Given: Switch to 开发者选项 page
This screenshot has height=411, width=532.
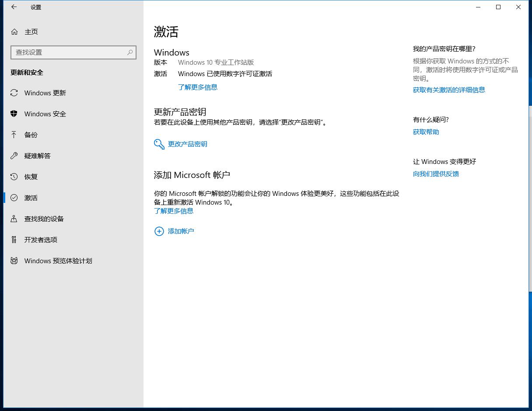Looking at the screenshot, I should pyautogui.click(x=41, y=240).
